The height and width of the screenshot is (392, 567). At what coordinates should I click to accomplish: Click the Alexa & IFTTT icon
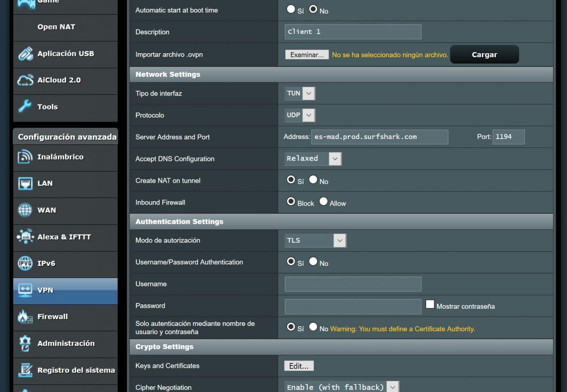pos(25,237)
